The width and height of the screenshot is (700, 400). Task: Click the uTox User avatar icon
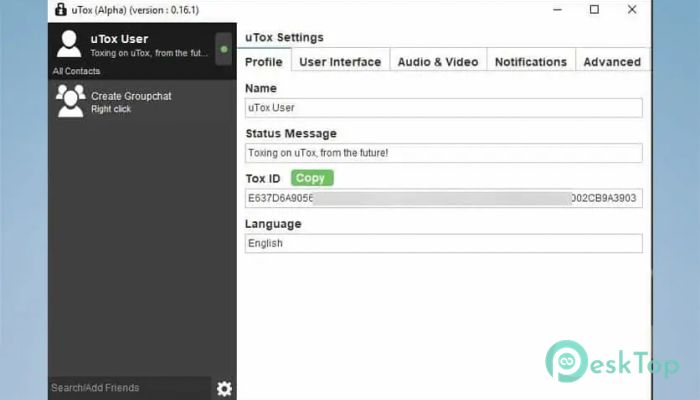point(69,44)
